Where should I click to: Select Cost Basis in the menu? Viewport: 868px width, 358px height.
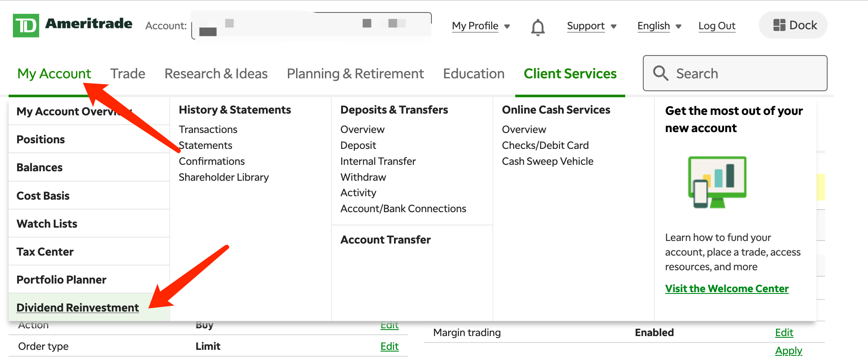point(89,196)
